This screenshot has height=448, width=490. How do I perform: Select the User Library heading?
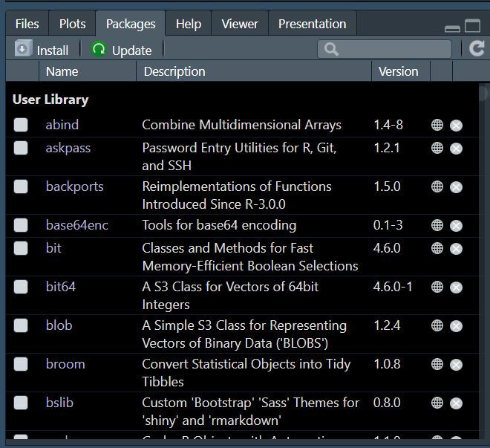pos(50,100)
